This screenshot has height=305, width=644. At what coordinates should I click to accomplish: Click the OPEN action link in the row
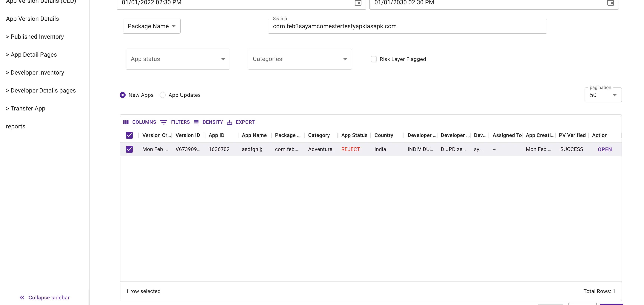click(x=605, y=149)
